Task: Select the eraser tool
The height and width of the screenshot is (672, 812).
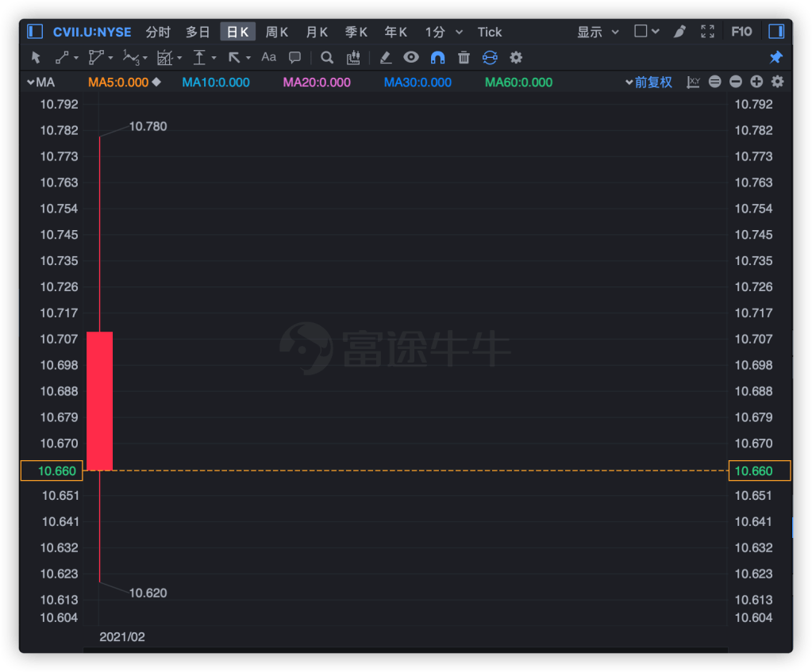Action: click(385, 57)
